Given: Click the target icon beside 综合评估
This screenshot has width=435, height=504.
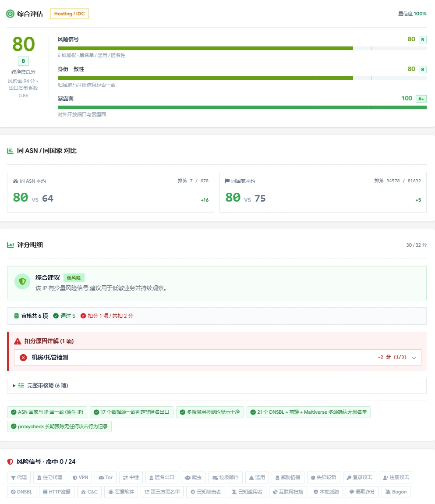Looking at the screenshot, I should coord(10,14).
